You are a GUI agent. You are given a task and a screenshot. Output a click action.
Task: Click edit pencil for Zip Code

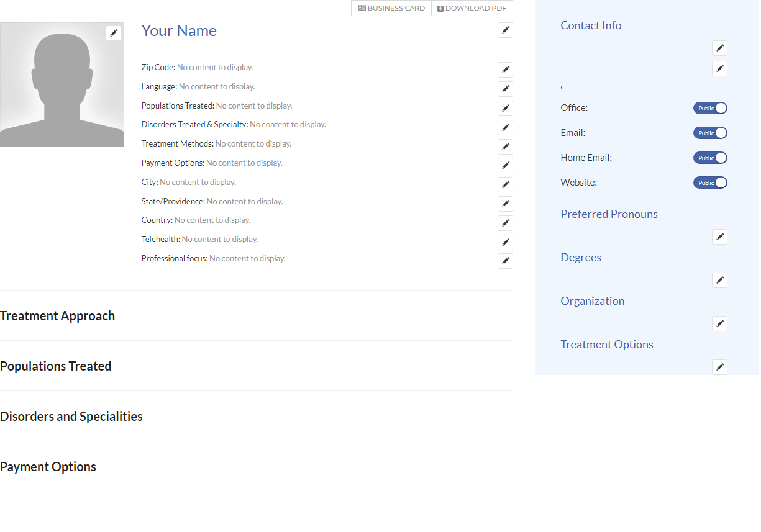[505, 70]
